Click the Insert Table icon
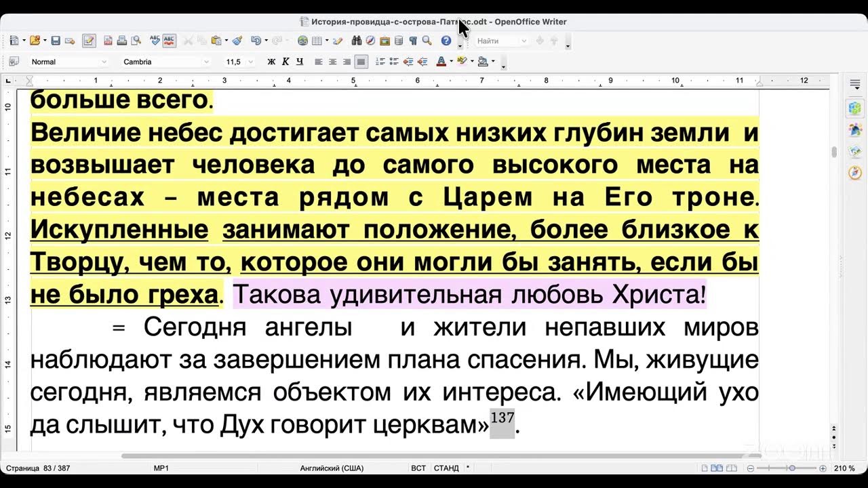This screenshot has height=488, width=868. 317,41
